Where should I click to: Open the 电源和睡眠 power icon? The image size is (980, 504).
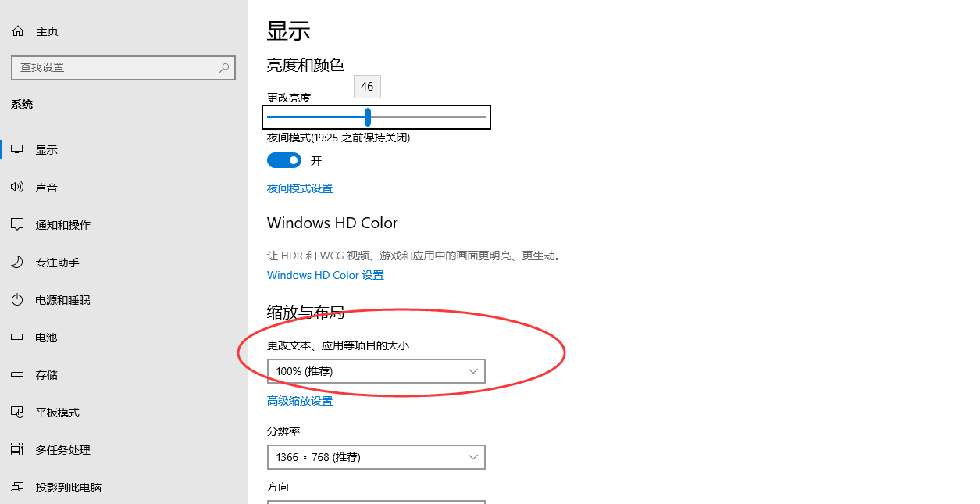pos(17,299)
